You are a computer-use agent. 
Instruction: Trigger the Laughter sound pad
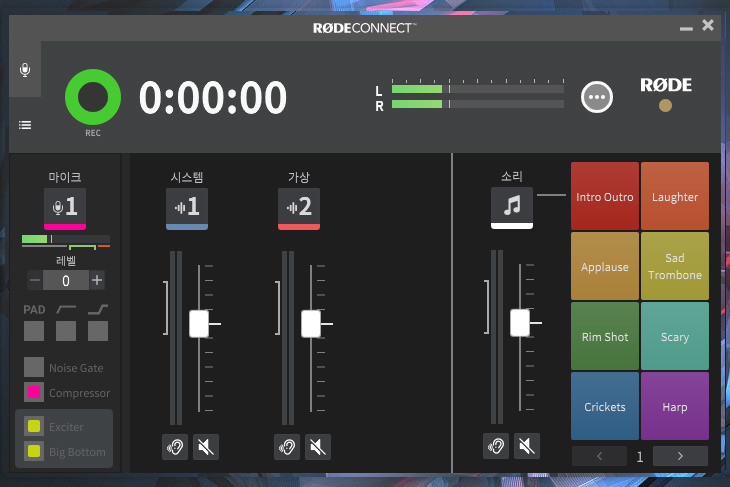pos(675,196)
